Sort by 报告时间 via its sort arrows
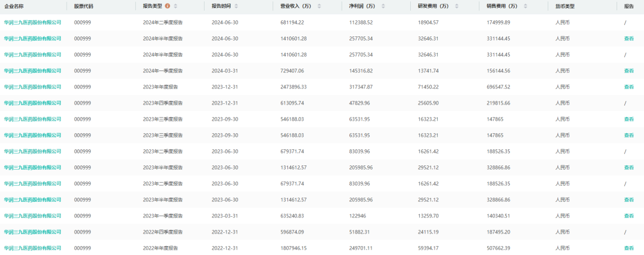 (x=236, y=6)
